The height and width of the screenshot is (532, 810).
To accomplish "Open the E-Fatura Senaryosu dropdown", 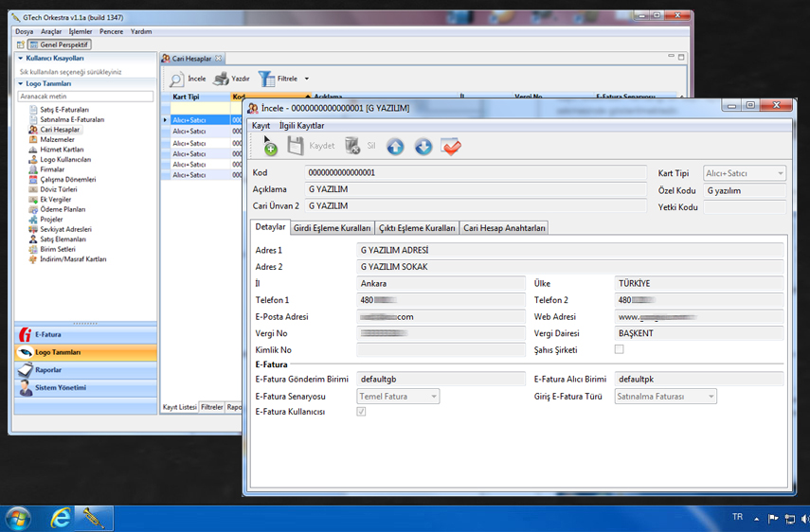I will click(x=433, y=397).
